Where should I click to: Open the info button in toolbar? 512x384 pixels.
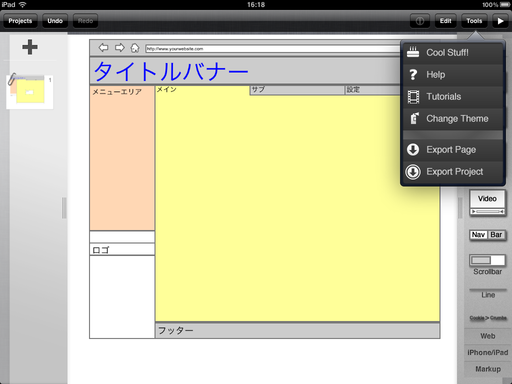tap(420, 21)
